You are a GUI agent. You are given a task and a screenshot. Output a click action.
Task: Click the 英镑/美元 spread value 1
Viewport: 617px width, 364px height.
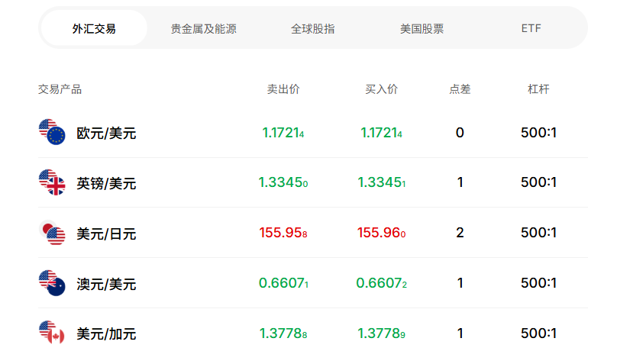[460, 182]
